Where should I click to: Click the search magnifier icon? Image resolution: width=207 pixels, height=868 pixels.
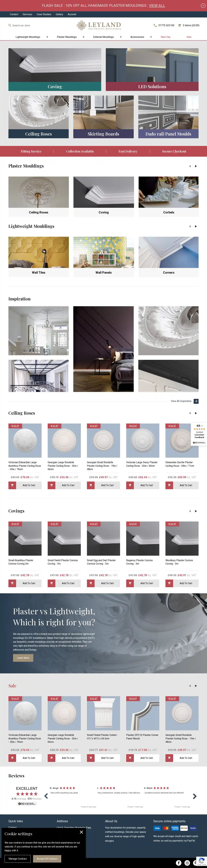pos(10,25)
